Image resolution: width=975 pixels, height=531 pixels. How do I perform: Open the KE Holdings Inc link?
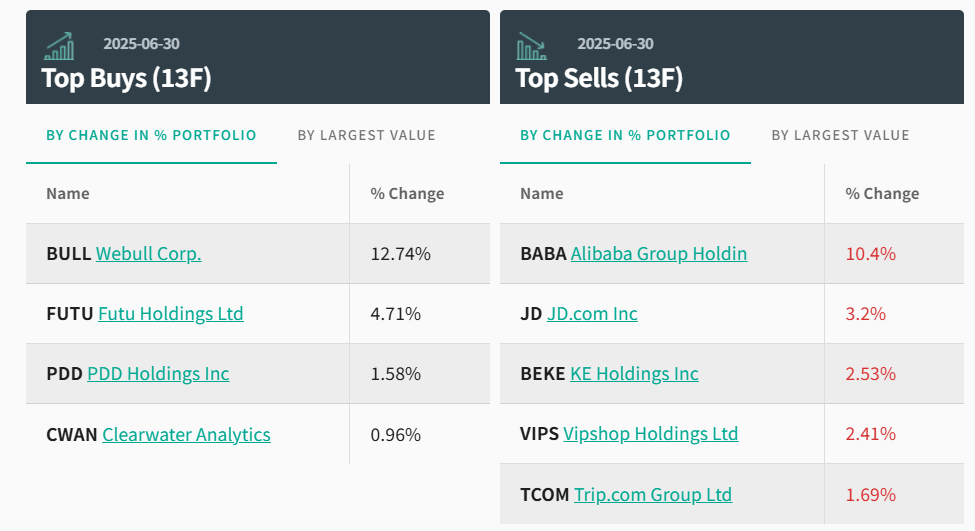tap(634, 374)
